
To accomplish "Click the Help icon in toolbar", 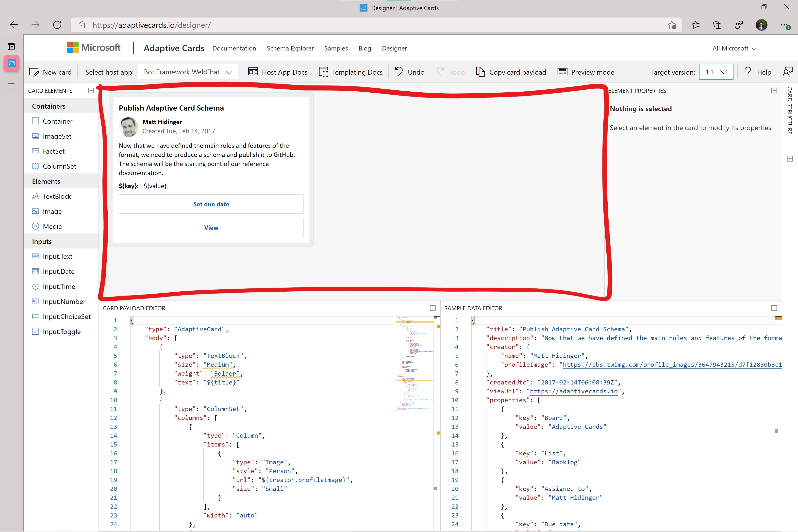I will tap(749, 72).
